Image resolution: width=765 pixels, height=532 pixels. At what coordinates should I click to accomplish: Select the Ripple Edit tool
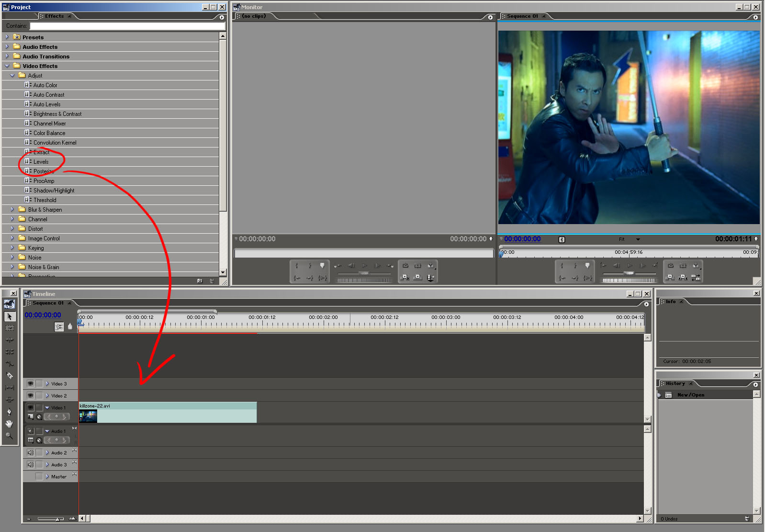coord(9,340)
